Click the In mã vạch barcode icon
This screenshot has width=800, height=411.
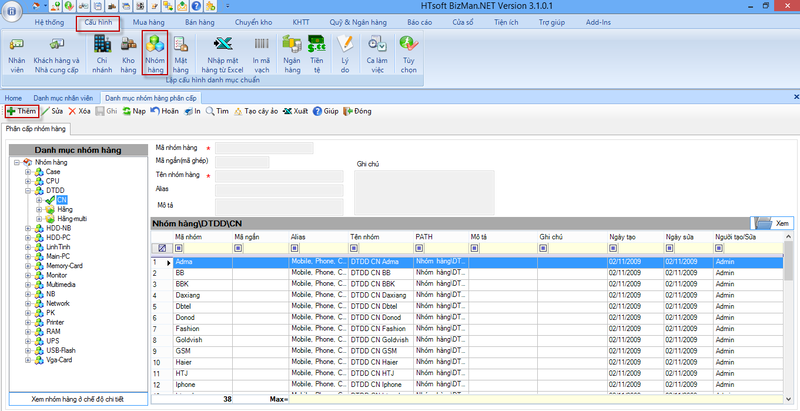pyautogui.click(x=261, y=54)
